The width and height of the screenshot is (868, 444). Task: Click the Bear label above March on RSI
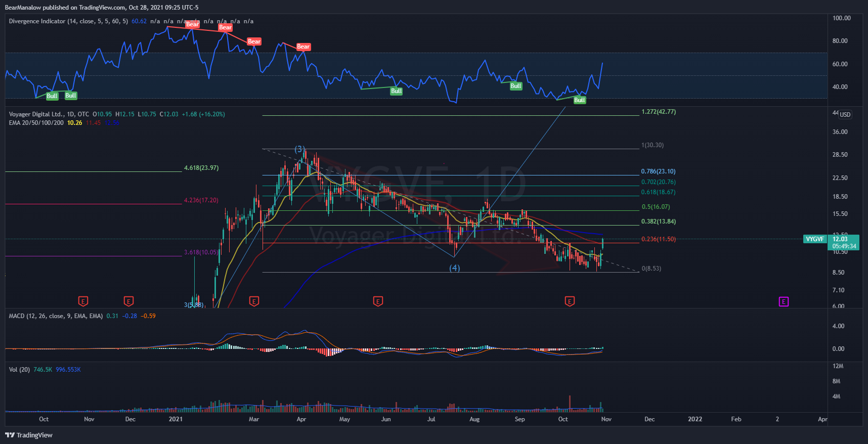click(254, 41)
